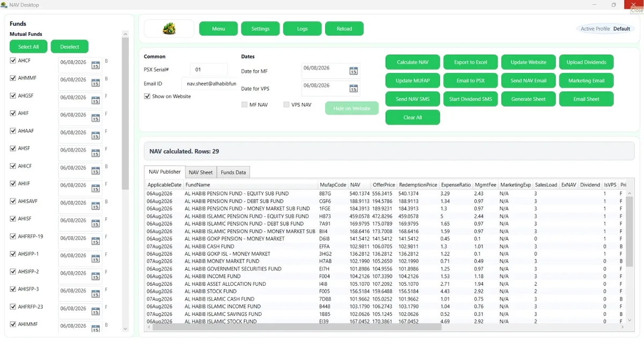Switch to the NAV Publisher tab

[165, 172]
